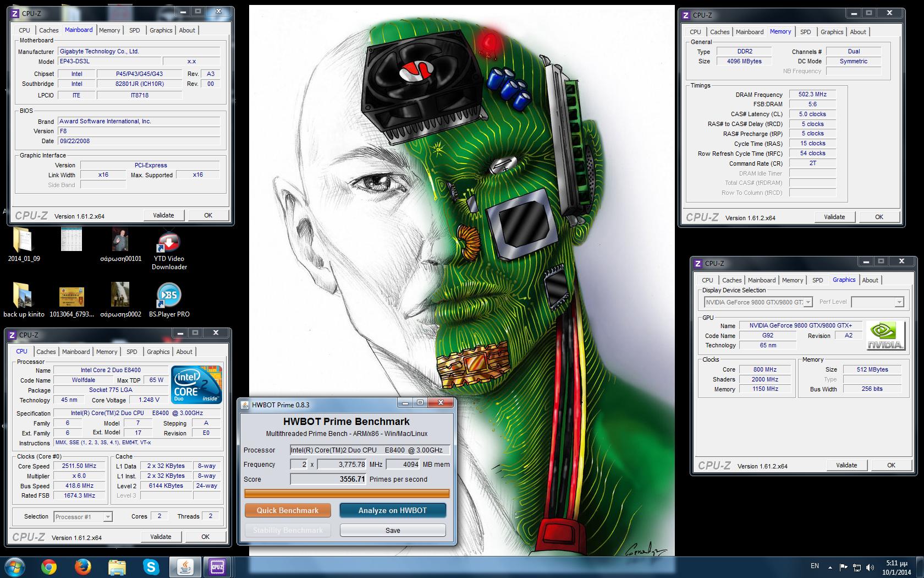Viewport: 924px width, 578px height.
Task: Switch to the CPU-Z taskbar item
Action: click(219, 567)
